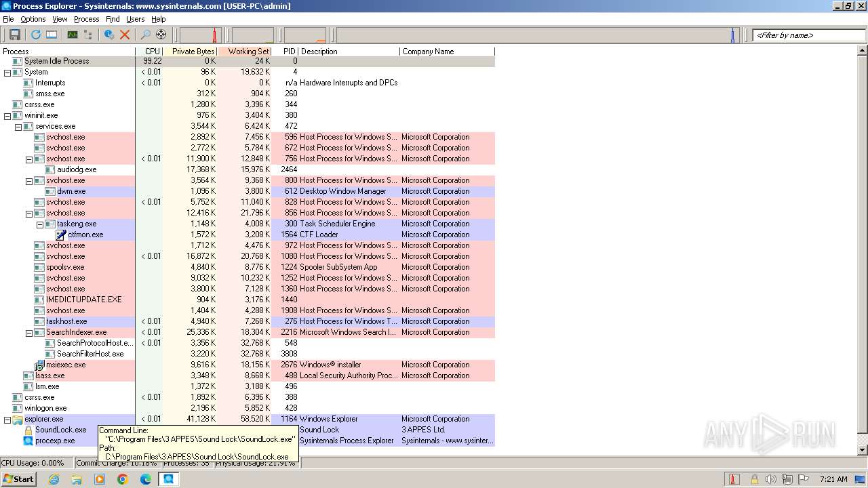This screenshot has width=868, height=488.
Task: Open process properties toolbar icon
Action: (108, 35)
